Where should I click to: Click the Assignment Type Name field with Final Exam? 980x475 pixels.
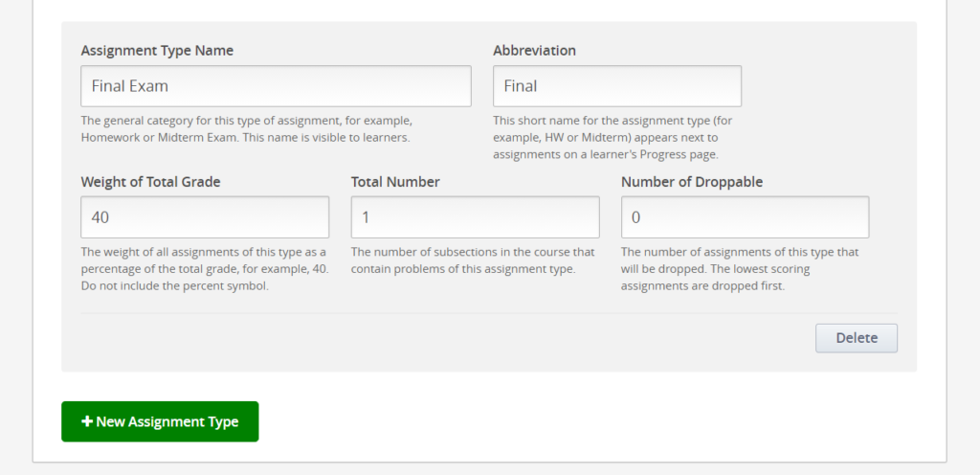(x=276, y=86)
